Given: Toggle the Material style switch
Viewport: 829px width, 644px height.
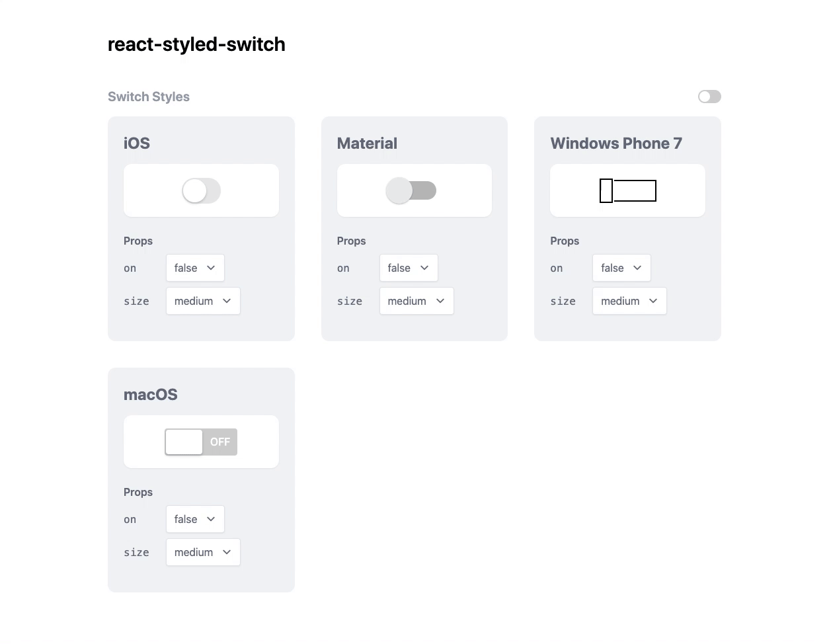Looking at the screenshot, I should pos(411,190).
